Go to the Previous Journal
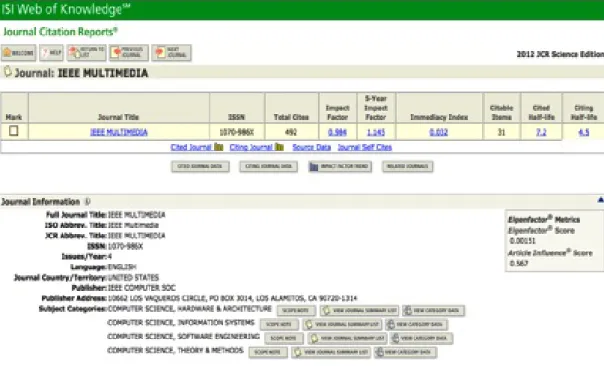This screenshot has width=604, height=366. [x=129, y=53]
